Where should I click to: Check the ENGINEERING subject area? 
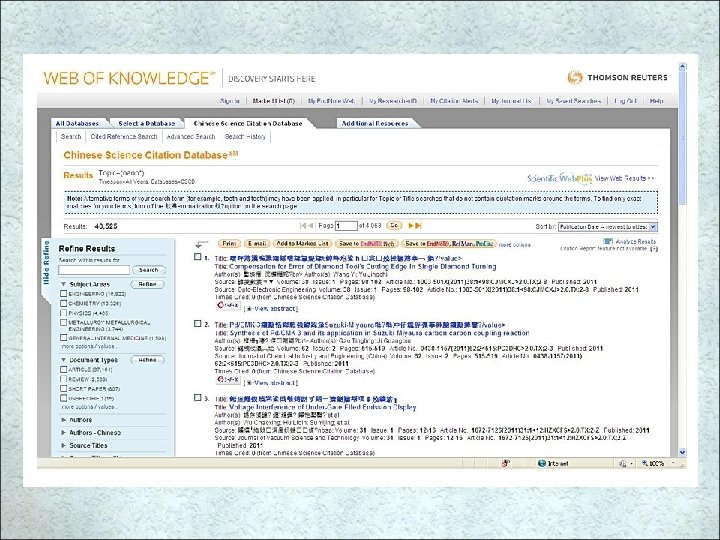64,293
